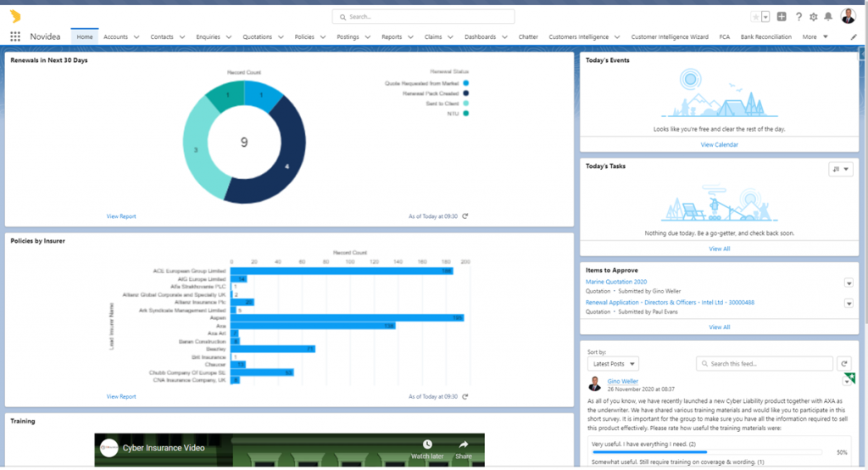Open the Setup gear icon
868x470 pixels.
pos(813,17)
